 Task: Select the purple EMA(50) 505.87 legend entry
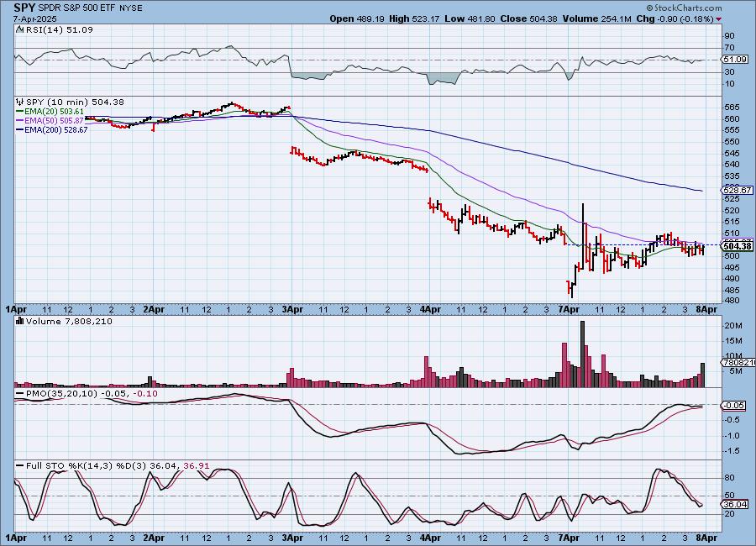[50, 121]
